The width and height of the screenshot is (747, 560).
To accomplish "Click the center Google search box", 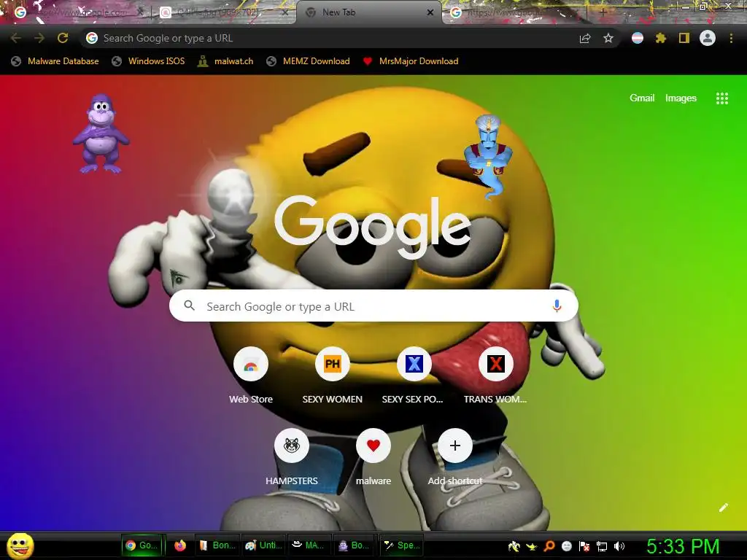I will pyautogui.click(x=373, y=306).
